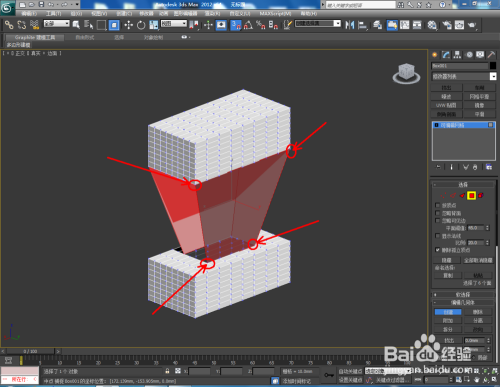Click the Unlink Selection tool icon
This screenshot has width=500, height=387.
[x=21, y=25]
